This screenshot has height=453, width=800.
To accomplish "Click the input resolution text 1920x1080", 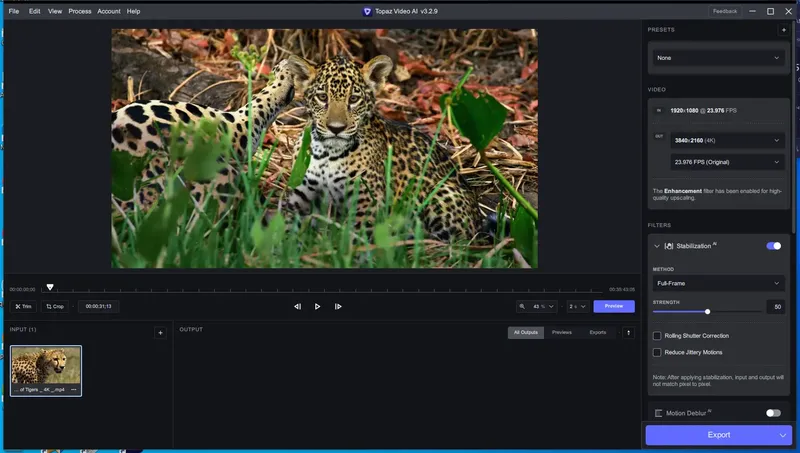I will pyautogui.click(x=684, y=111).
